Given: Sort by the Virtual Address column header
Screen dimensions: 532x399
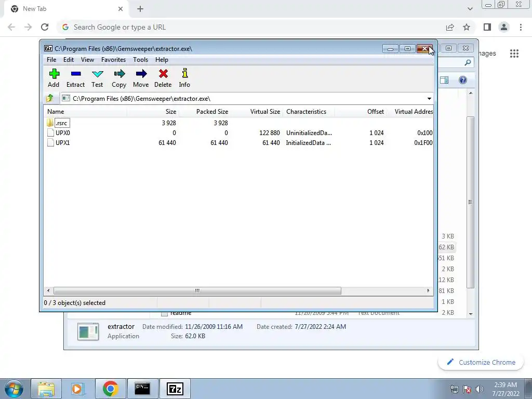Looking at the screenshot, I should (x=410, y=112).
